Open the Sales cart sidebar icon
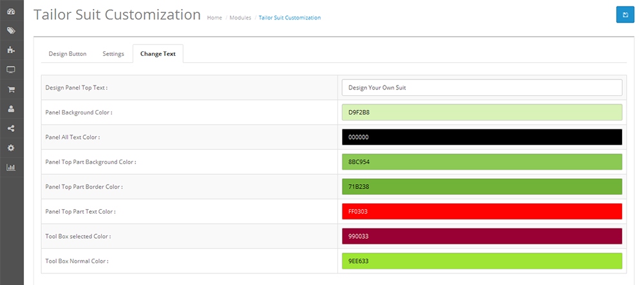The image size is (644, 285). click(x=12, y=89)
